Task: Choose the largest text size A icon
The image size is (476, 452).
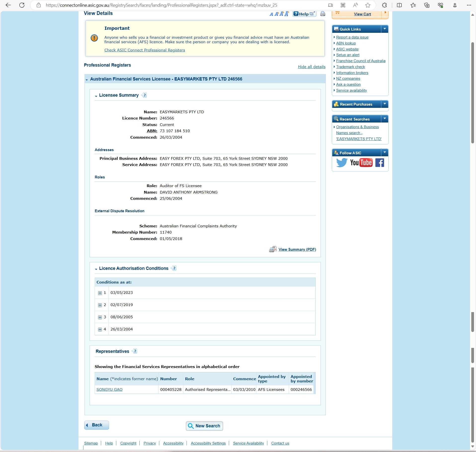Action: [287, 14]
